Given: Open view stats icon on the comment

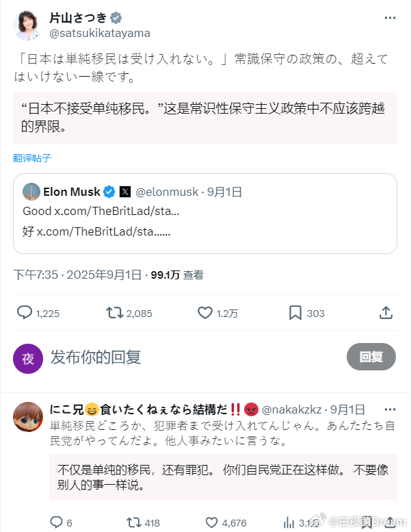Looking at the screenshot, I should coord(289,522).
